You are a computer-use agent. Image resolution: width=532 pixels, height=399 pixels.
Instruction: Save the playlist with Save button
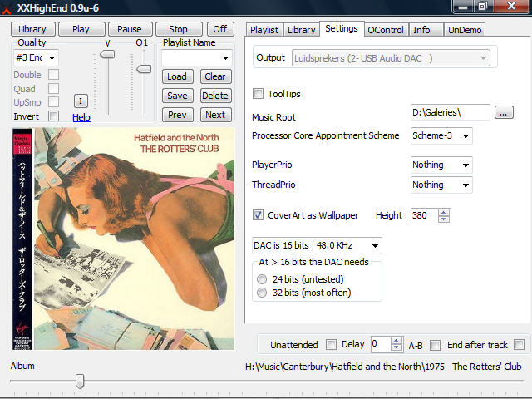pyautogui.click(x=177, y=96)
